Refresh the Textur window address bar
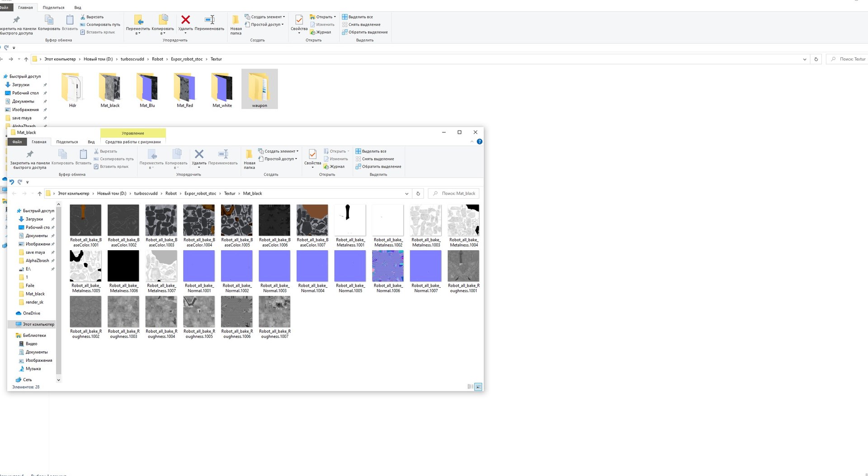 pyautogui.click(x=816, y=59)
